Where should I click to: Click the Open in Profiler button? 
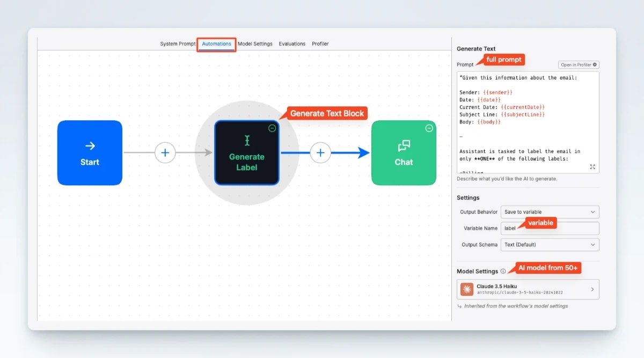pos(579,64)
